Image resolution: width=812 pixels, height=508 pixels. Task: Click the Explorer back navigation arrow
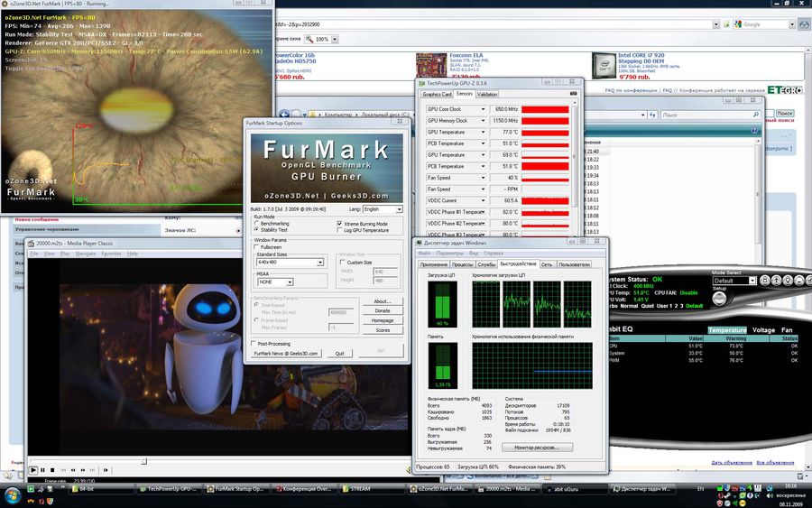tap(284, 115)
